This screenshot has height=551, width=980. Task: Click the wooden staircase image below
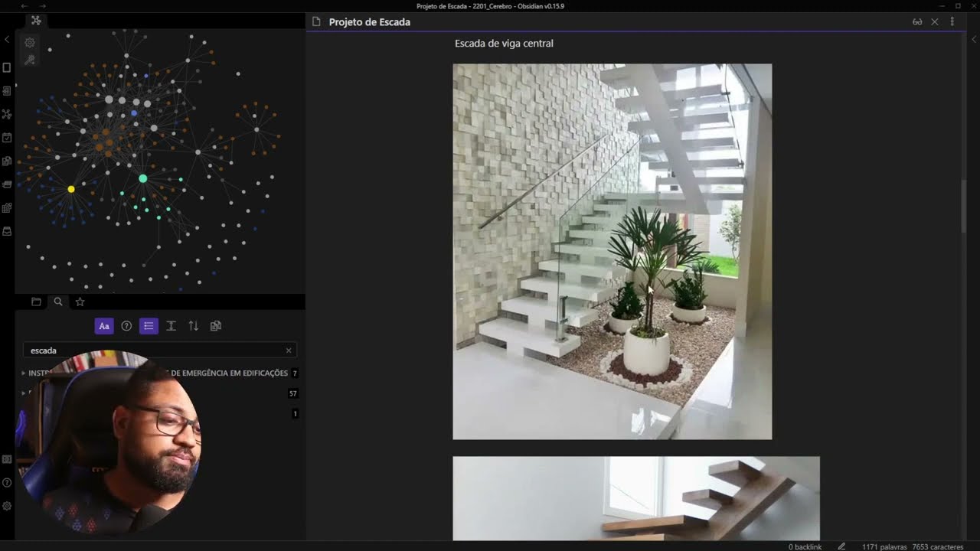(x=636, y=499)
